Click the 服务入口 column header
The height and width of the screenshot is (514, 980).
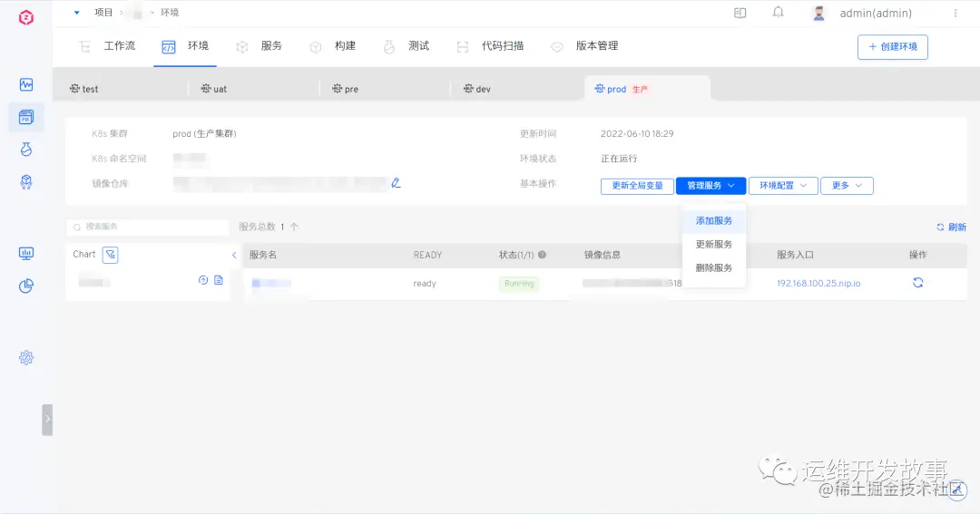coord(795,255)
